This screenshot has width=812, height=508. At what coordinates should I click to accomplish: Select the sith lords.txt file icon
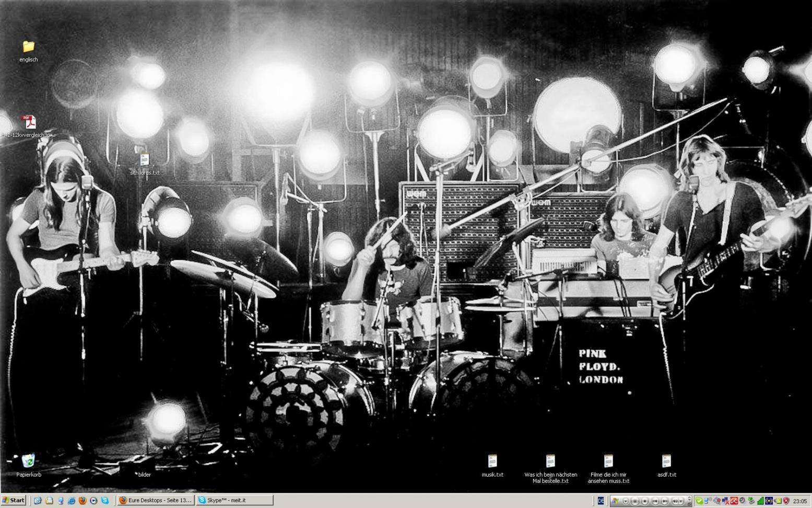(x=145, y=159)
